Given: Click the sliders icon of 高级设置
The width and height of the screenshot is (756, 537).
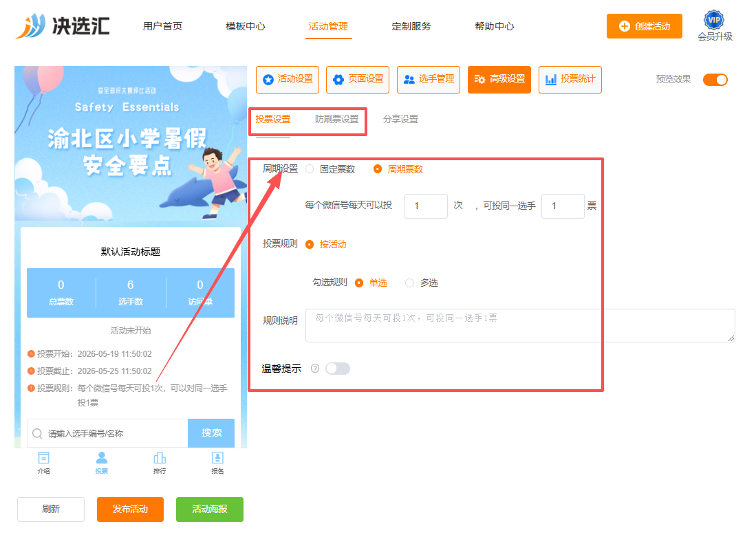Looking at the screenshot, I should [479, 80].
